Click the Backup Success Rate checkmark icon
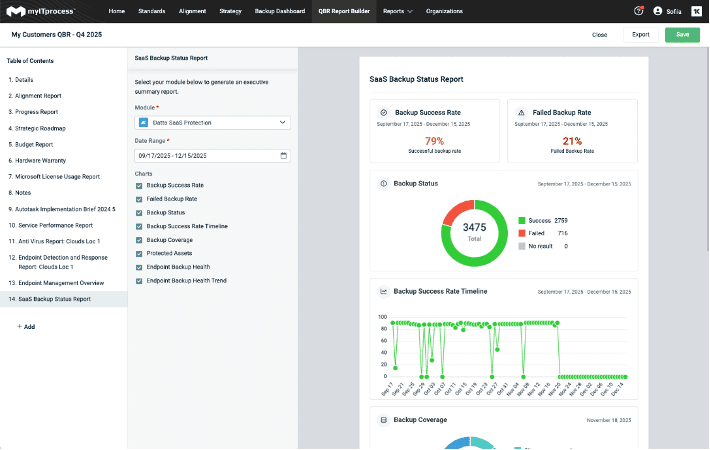710x450 pixels. pyautogui.click(x=384, y=113)
